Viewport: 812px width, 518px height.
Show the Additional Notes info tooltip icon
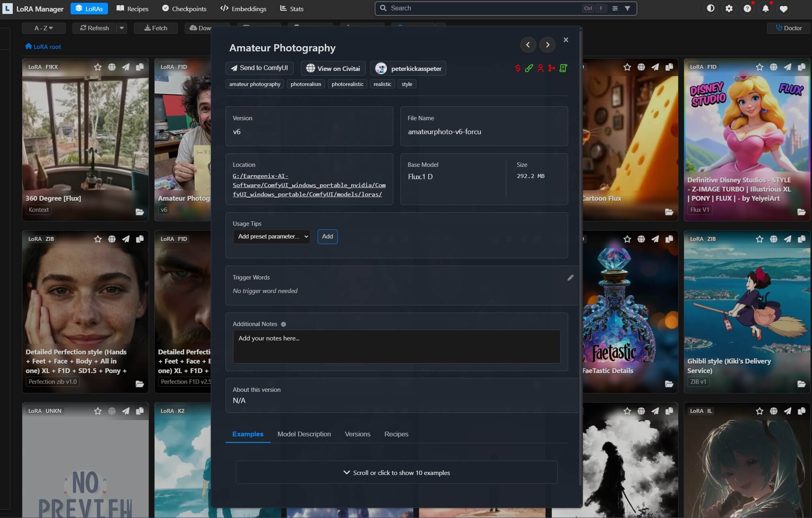coord(284,324)
